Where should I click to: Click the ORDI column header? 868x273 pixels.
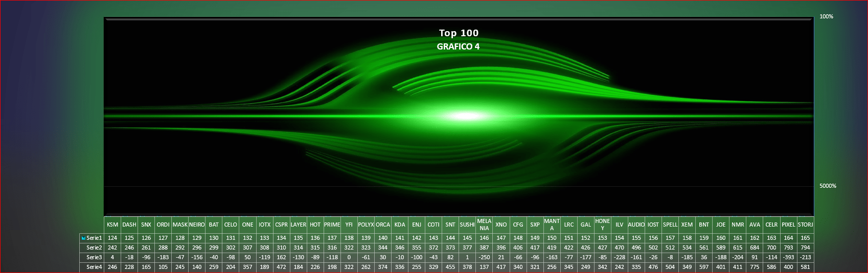click(163, 225)
